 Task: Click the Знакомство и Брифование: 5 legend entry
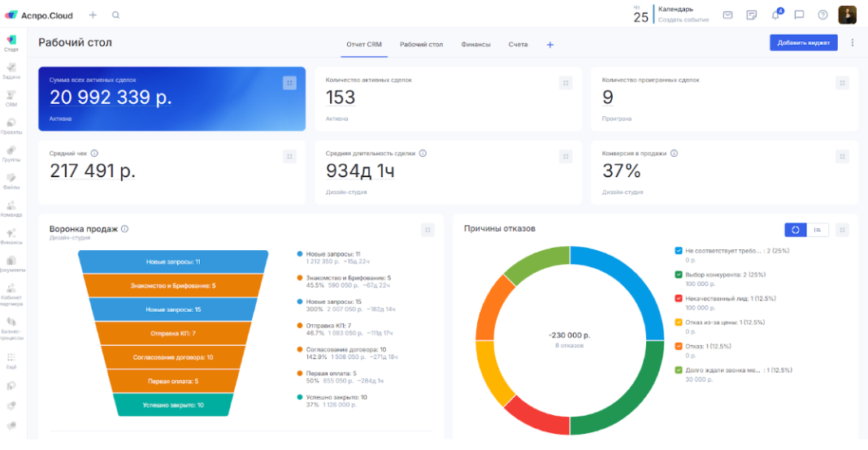(349, 278)
